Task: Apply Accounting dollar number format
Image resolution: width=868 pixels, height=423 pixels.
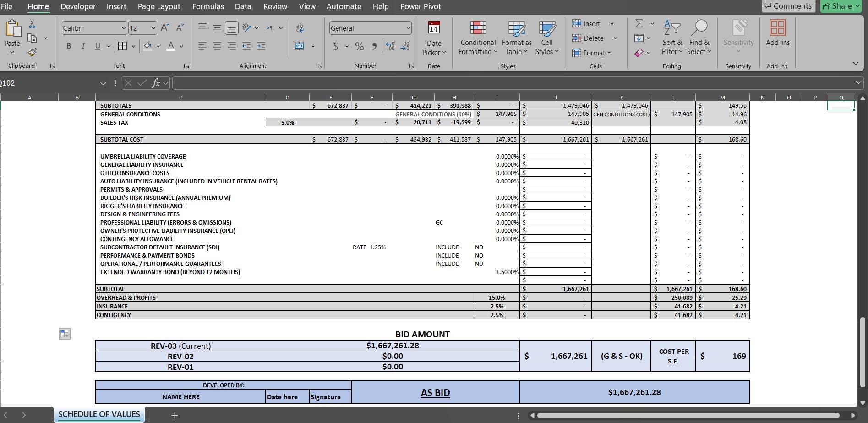Action: pyautogui.click(x=336, y=46)
